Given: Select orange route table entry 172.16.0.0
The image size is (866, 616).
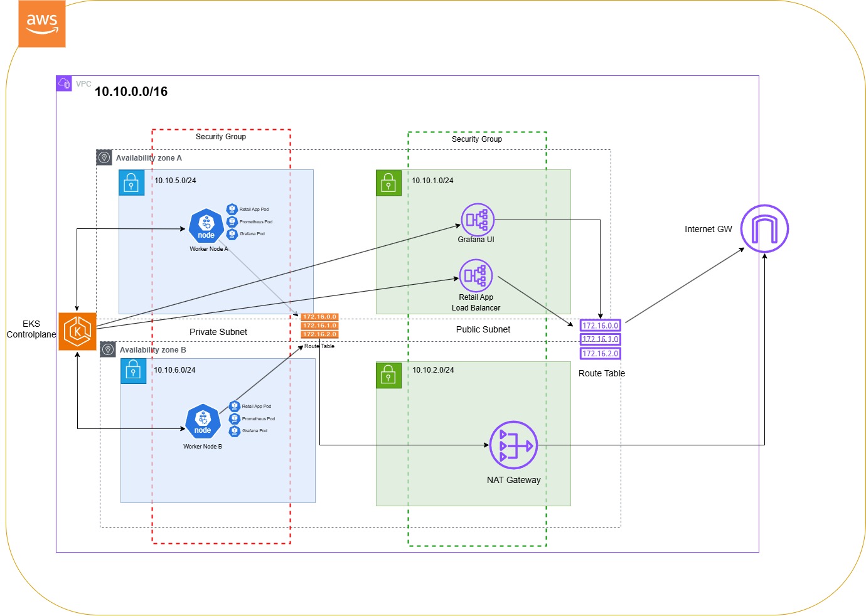Looking at the screenshot, I should [319, 317].
